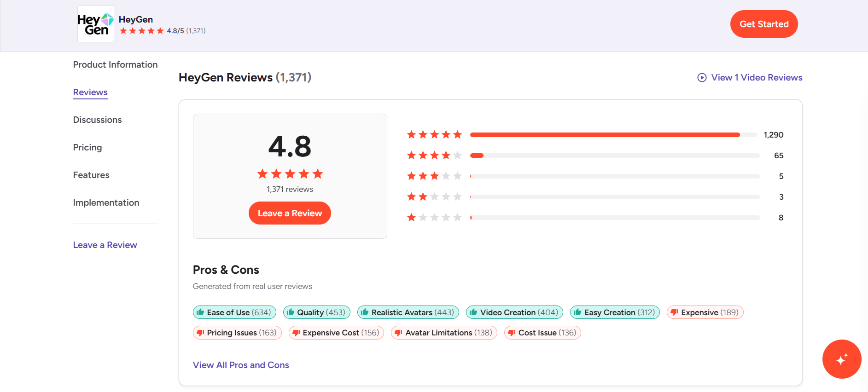
Task: Open Implementation in the sidebar
Action: [106, 202]
